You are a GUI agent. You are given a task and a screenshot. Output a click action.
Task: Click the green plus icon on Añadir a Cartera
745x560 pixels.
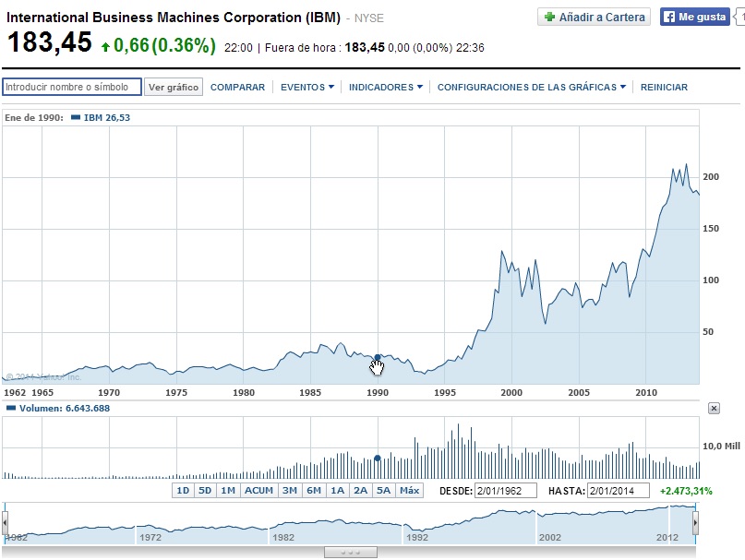point(549,18)
